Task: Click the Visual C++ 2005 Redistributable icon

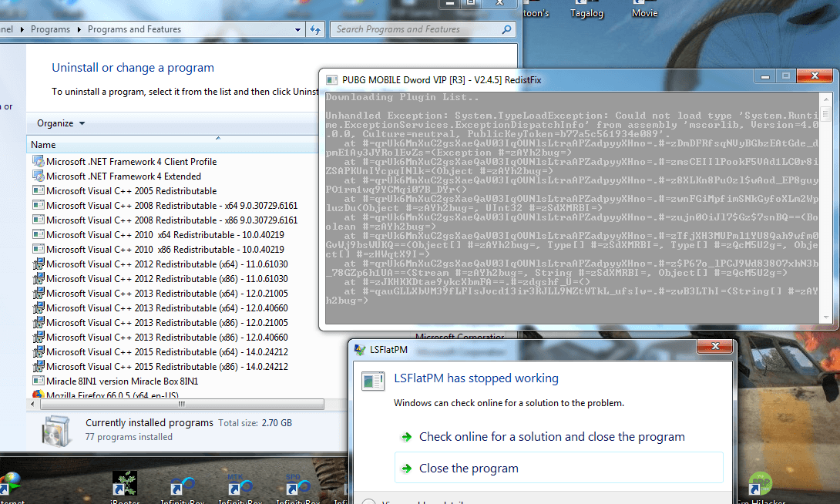Action: (x=38, y=190)
